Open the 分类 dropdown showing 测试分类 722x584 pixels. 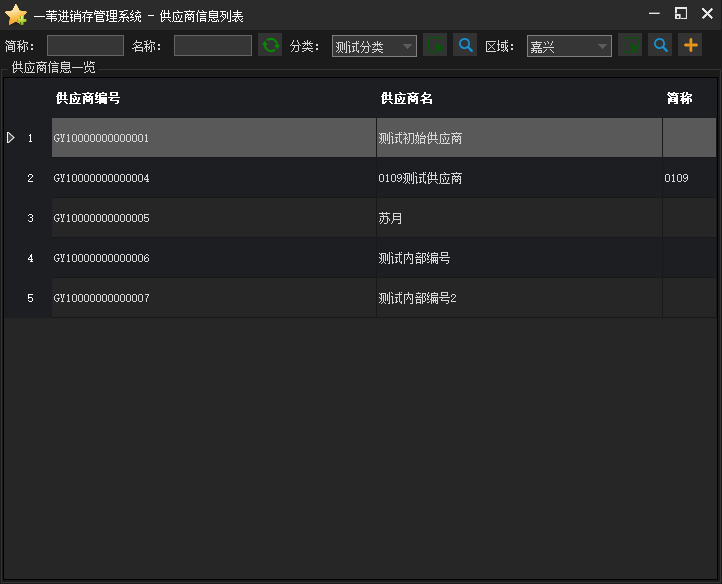pos(374,46)
